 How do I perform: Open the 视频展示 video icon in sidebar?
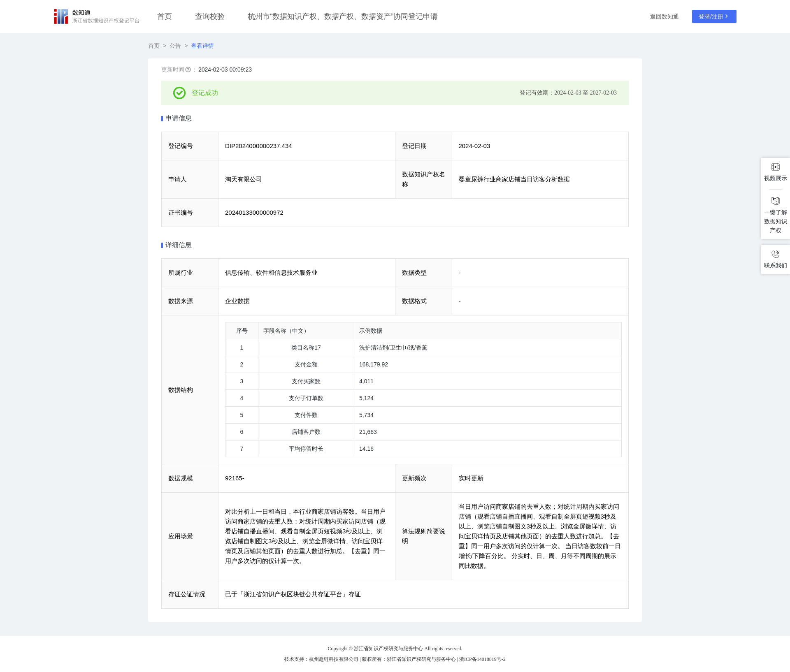[775, 167]
